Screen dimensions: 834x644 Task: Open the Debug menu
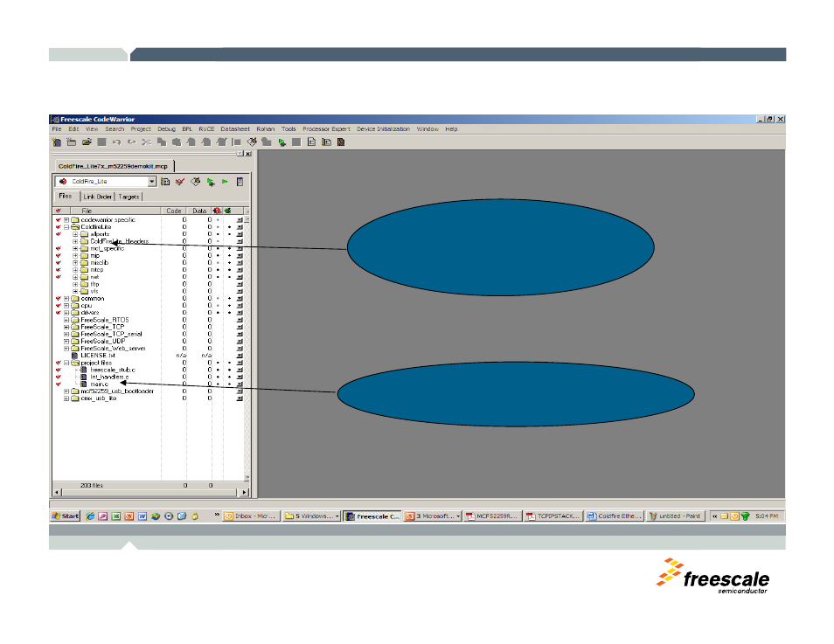[x=166, y=128]
